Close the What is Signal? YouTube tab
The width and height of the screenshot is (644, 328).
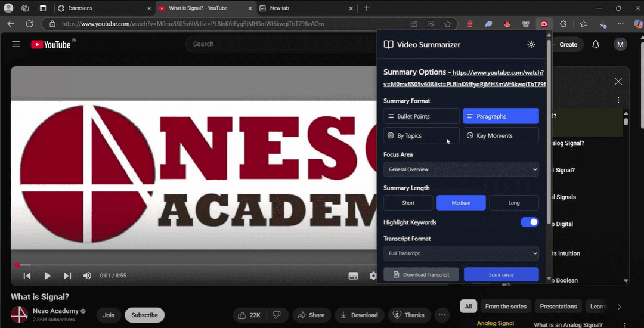point(250,8)
